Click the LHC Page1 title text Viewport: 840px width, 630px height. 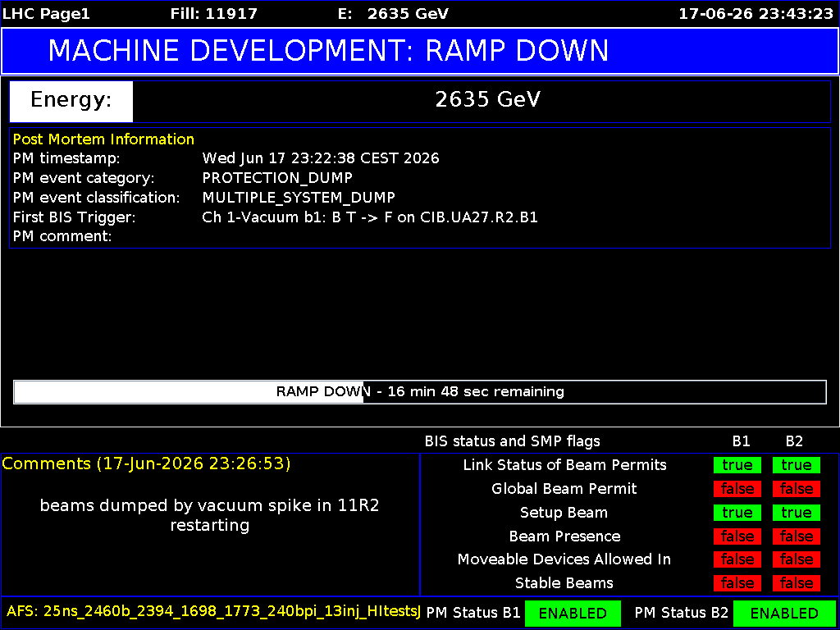click(x=46, y=14)
